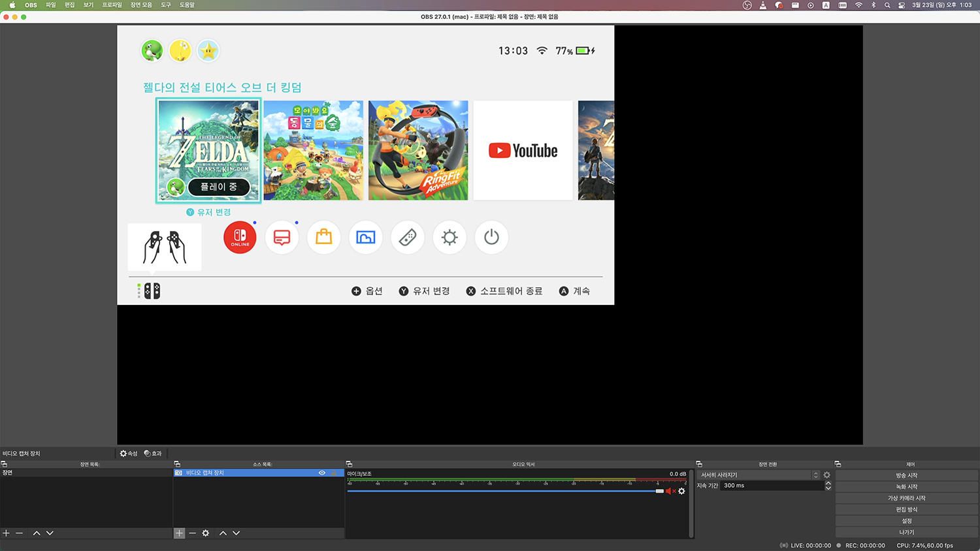Click the VLC cone icon in menu bar

pyautogui.click(x=763, y=5)
